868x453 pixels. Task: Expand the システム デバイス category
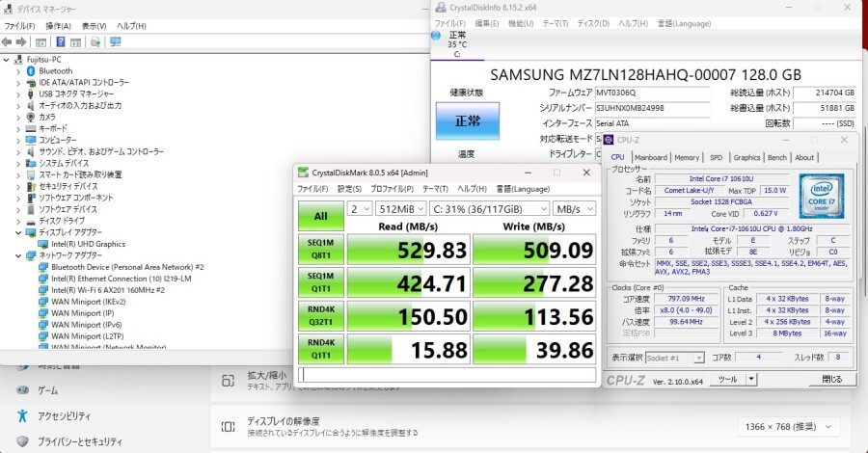click(18, 163)
